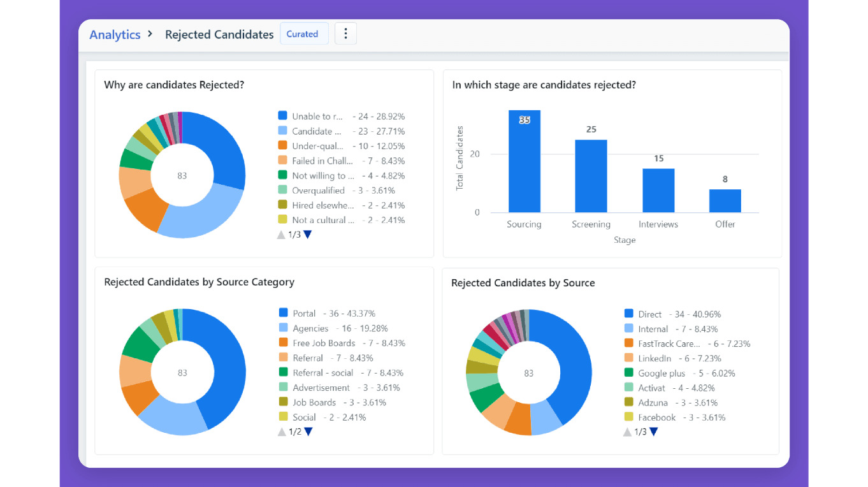Click the Analytics breadcrumb link
The width and height of the screenshot is (868, 487).
[115, 34]
